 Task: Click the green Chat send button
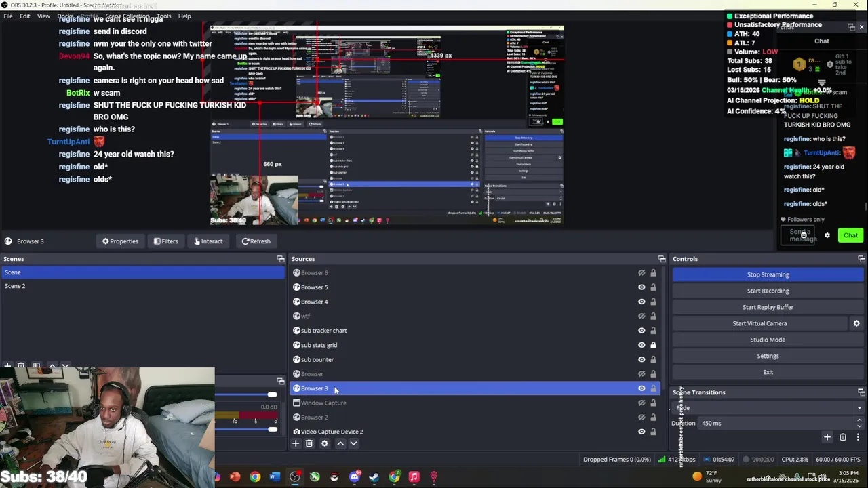(x=850, y=235)
